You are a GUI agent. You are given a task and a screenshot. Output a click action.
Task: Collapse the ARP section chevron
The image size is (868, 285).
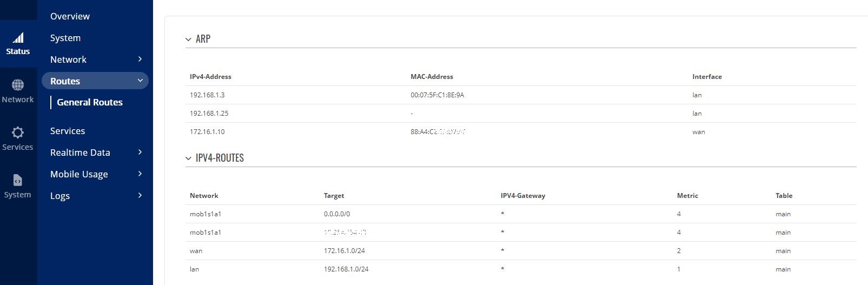pyautogui.click(x=188, y=39)
